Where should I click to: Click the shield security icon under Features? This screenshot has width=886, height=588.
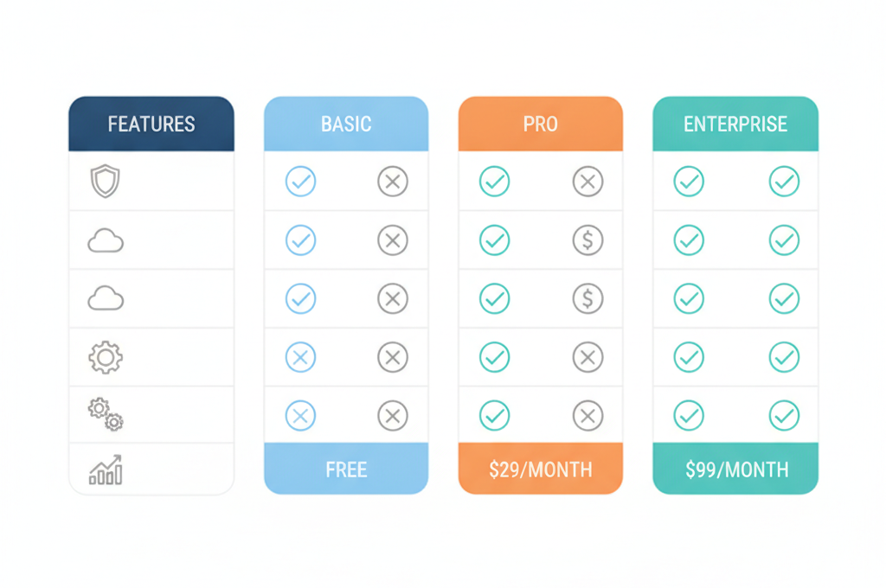tap(105, 182)
